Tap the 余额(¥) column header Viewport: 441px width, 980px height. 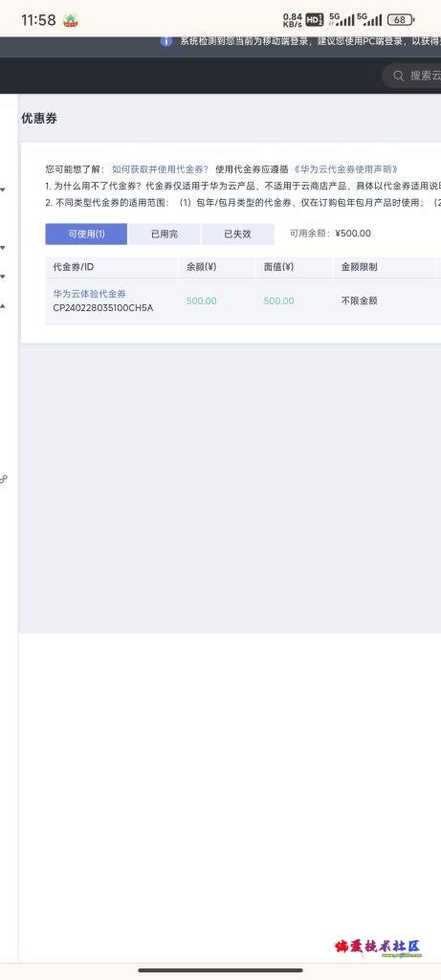click(x=201, y=267)
